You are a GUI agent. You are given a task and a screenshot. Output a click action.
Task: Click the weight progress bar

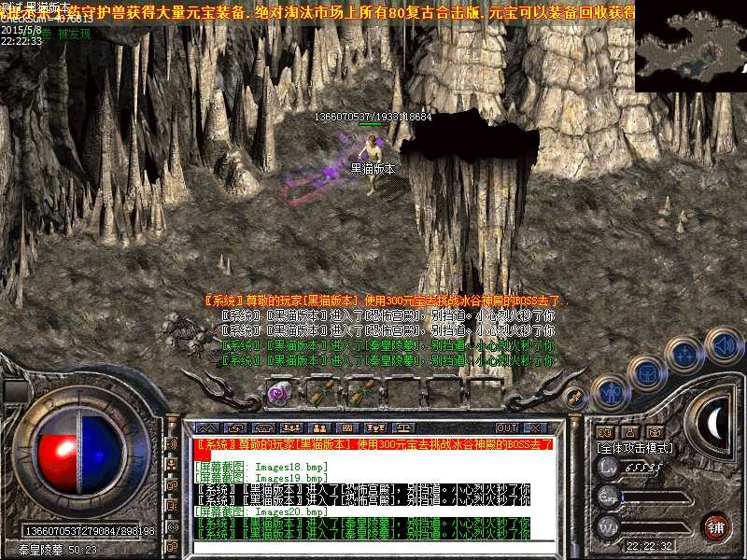656,528
